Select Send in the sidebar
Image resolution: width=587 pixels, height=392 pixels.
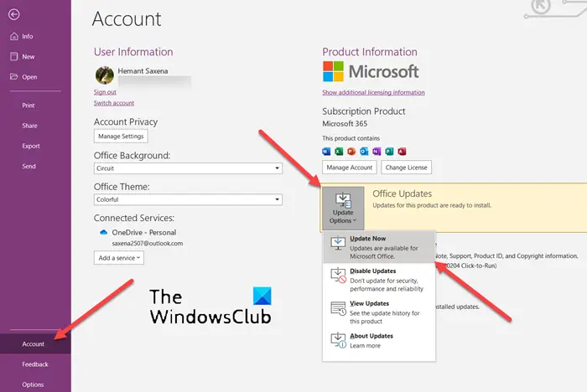pos(35,166)
